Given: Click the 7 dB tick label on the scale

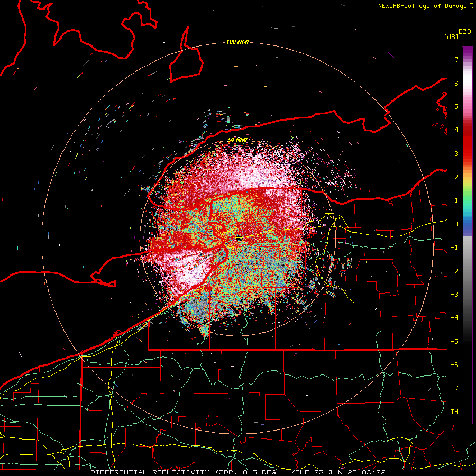Looking at the screenshot, I should click(456, 59).
